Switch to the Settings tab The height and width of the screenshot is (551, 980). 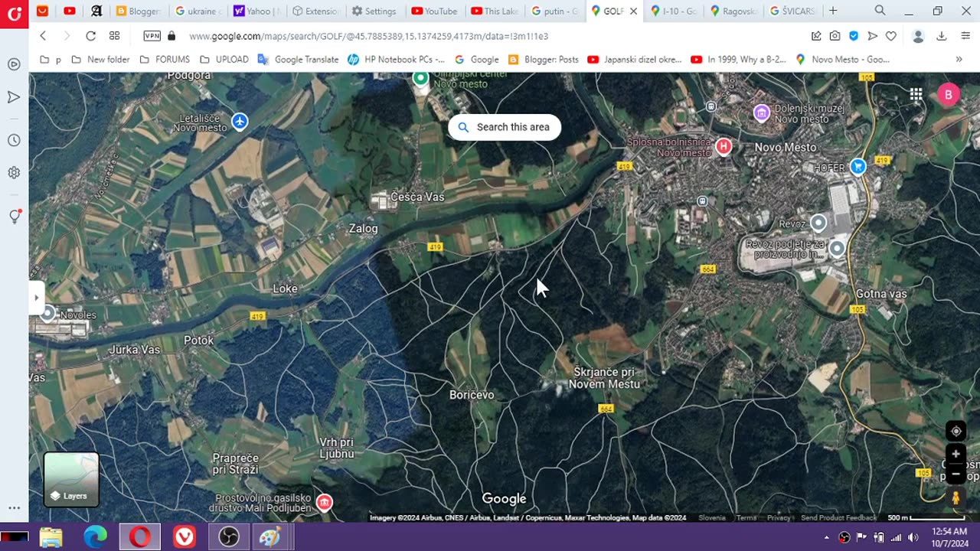coord(374,11)
